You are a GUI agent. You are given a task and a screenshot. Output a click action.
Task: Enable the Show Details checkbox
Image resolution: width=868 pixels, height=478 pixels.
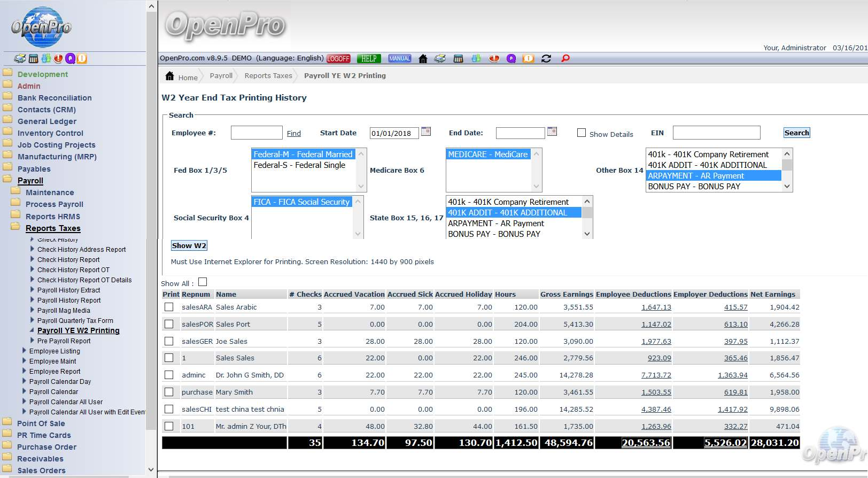582,133
